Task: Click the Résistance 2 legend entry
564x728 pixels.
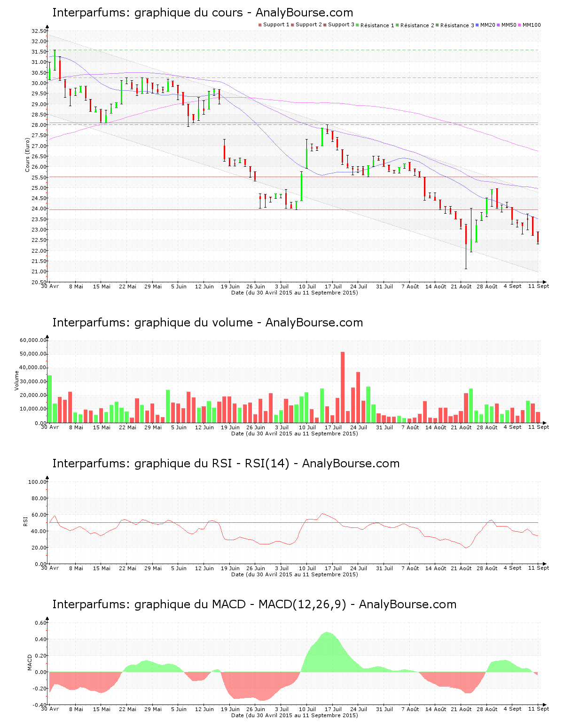Action: click(x=417, y=25)
